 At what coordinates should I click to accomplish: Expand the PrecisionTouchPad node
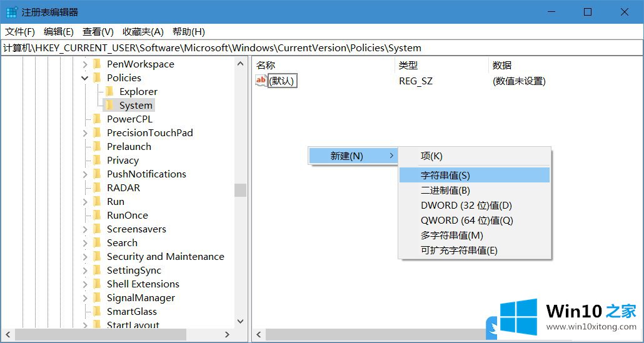point(85,133)
